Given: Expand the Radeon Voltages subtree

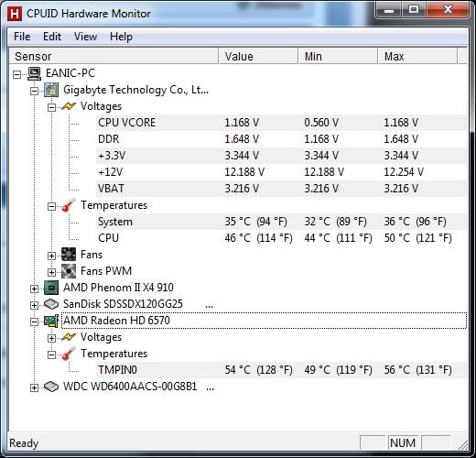Looking at the screenshot, I should (51, 338).
